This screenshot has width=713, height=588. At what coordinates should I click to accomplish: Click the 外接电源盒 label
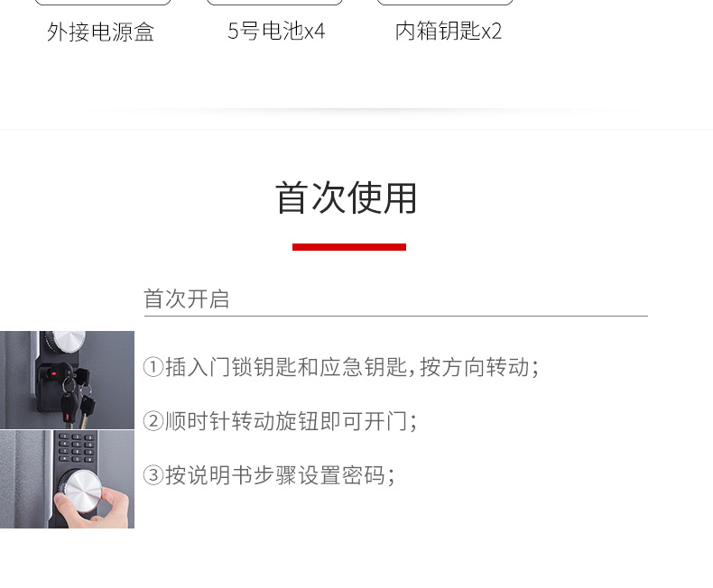[100, 32]
